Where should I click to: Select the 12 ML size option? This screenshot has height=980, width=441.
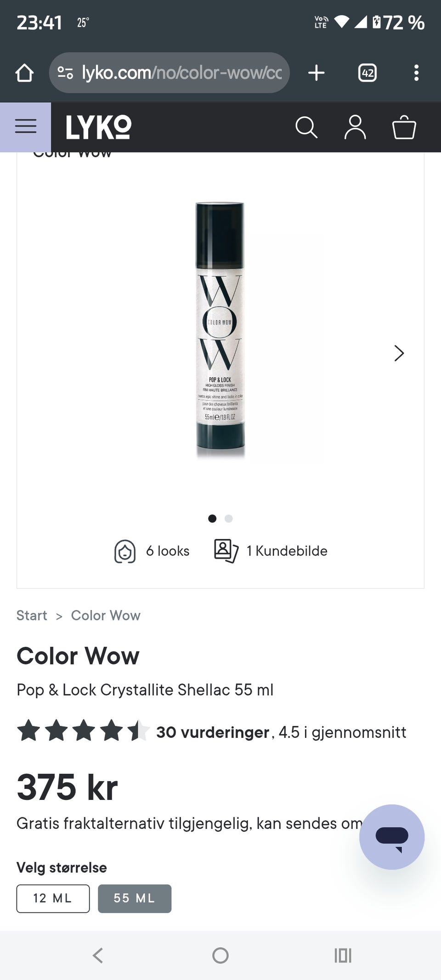pos(53,898)
